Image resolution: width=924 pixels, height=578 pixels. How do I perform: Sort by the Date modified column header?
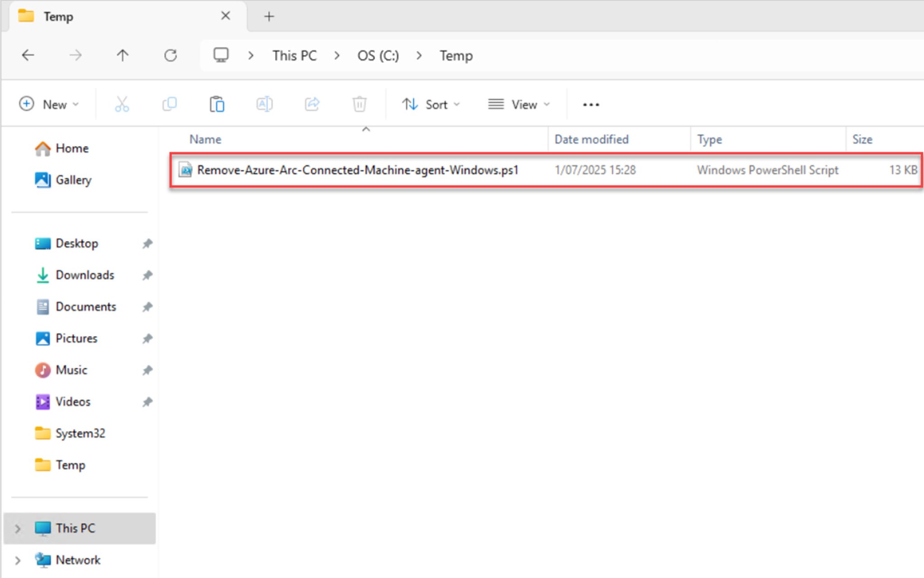pyautogui.click(x=591, y=139)
